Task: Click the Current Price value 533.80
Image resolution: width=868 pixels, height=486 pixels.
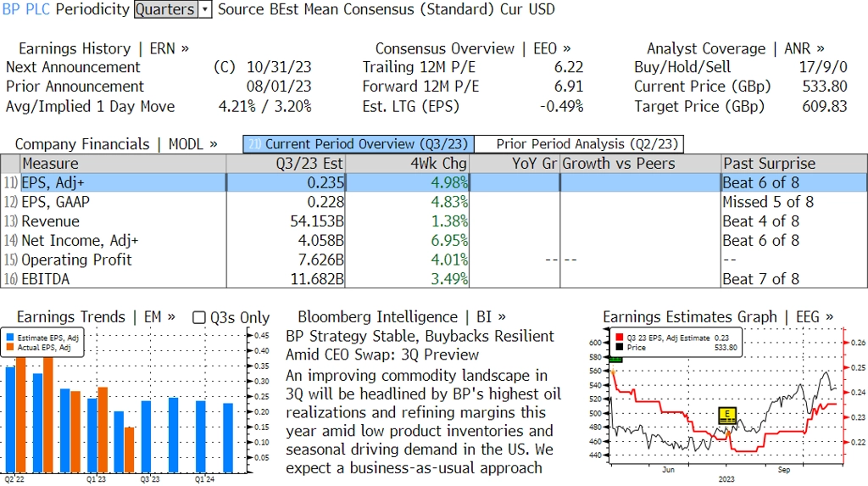Action: (x=825, y=87)
